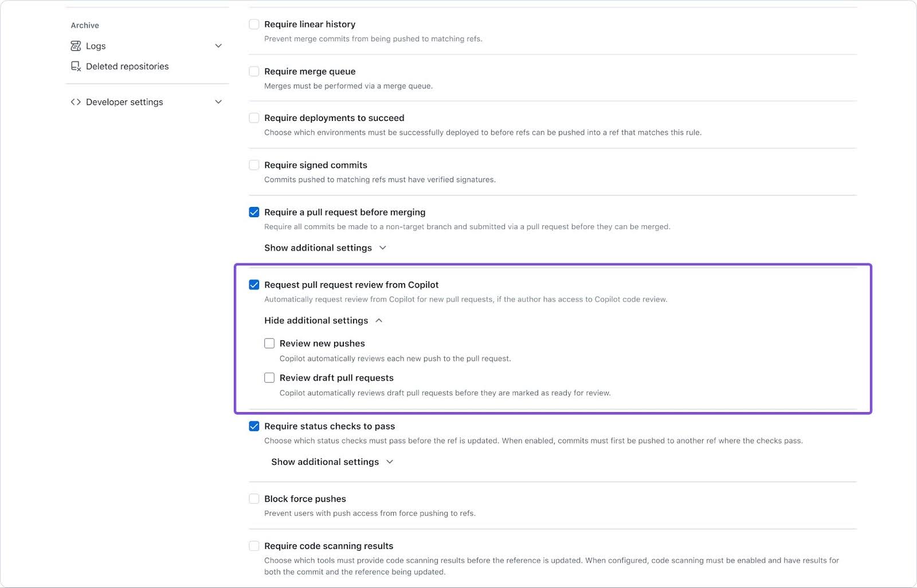Check the Require merge queue option
Image resolution: width=917 pixels, height=588 pixels.
[x=254, y=72]
